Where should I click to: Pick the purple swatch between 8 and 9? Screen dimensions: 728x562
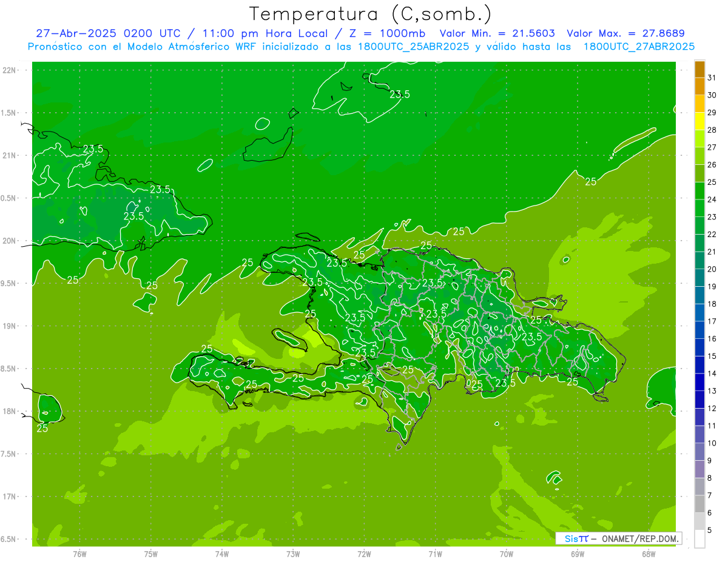pyautogui.click(x=699, y=469)
